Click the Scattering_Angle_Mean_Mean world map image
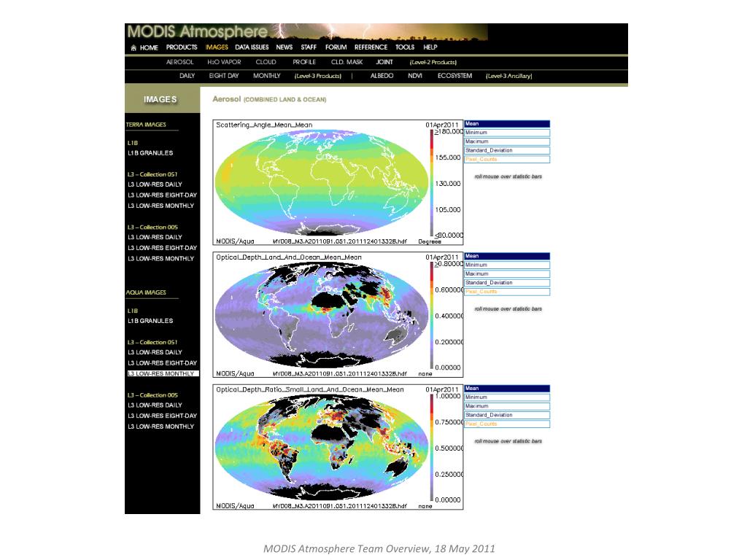747x560 pixels. click(322, 183)
